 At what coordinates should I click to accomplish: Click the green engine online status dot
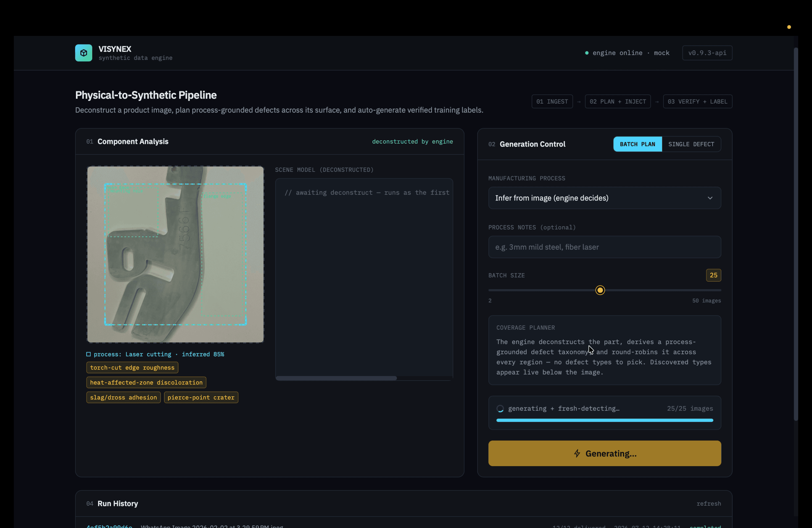[x=587, y=53]
